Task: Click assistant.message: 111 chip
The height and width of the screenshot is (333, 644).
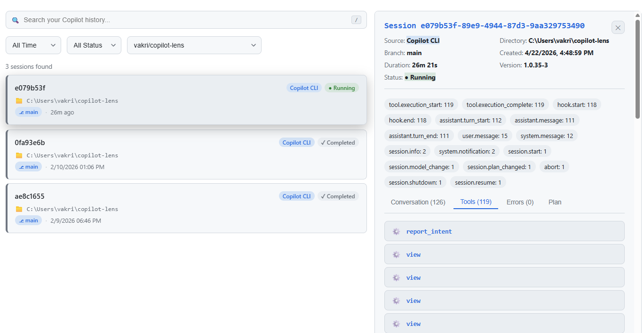Action: point(545,120)
